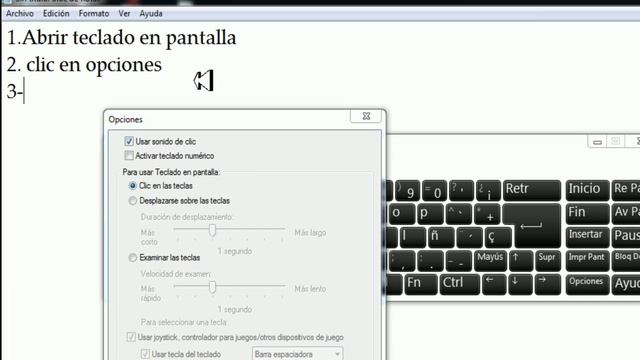The width and height of the screenshot is (640, 360).
Task: Click the Retr key on on-screen keyboard
Action: point(532,190)
